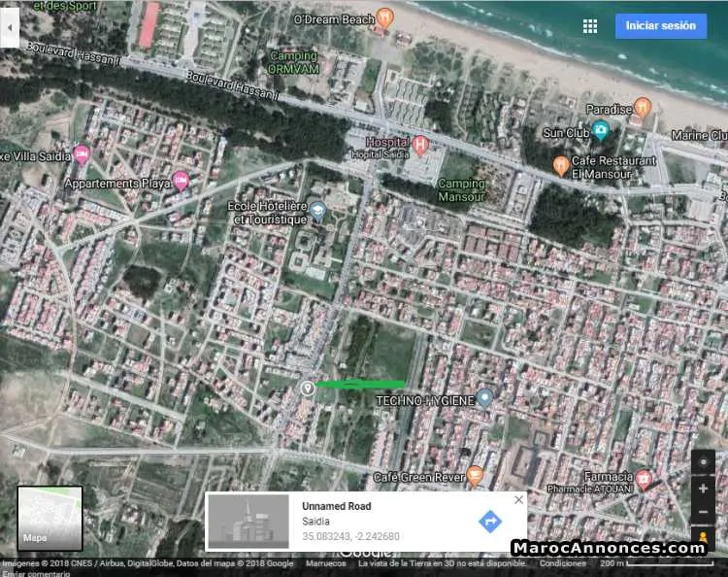Select the Café Green Rever pin
The image size is (728, 577).
pos(474,476)
